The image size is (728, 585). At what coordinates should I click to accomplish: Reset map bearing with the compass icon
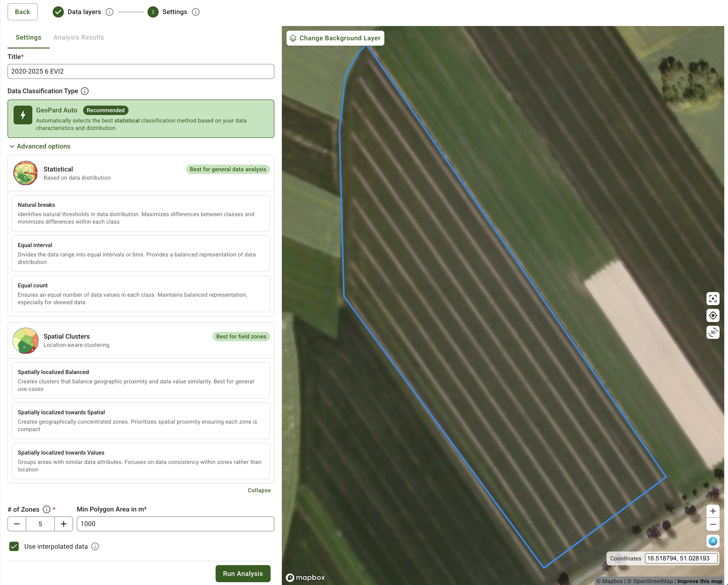713,541
